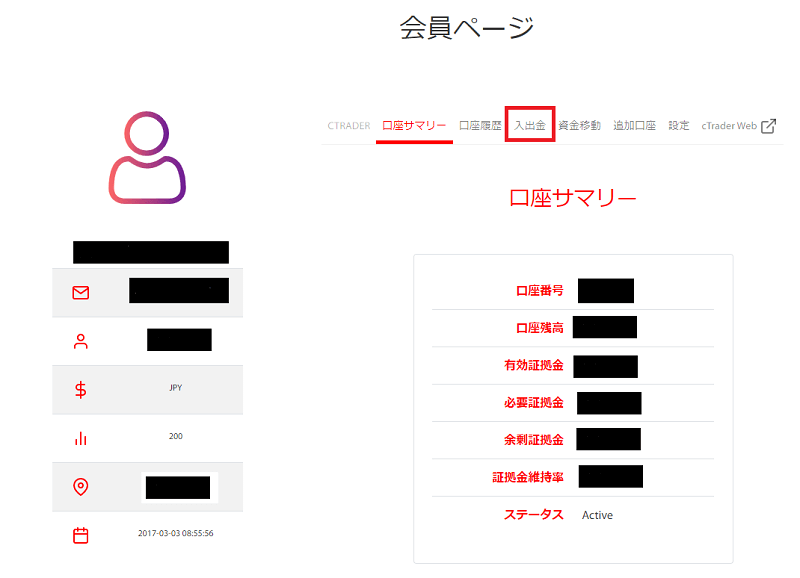Click the calendar registration date icon
800x578 pixels.
click(x=81, y=535)
